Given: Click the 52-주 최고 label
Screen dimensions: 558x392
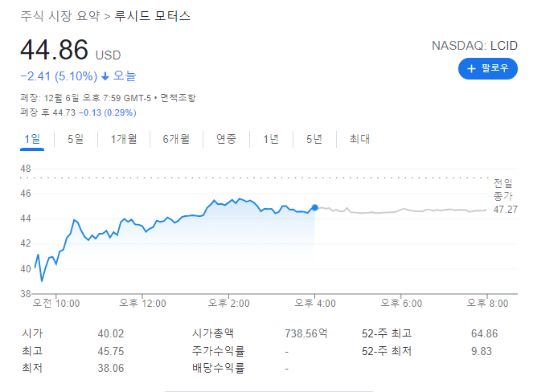Looking at the screenshot, I should (x=387, y=333).
